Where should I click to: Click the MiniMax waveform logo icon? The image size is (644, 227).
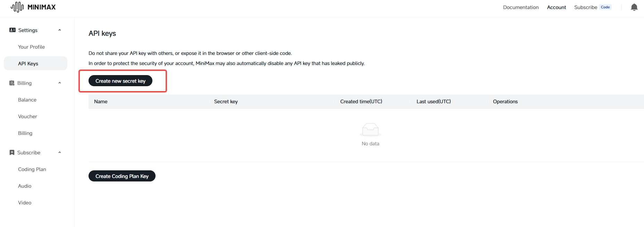click(x=17, y=7)
